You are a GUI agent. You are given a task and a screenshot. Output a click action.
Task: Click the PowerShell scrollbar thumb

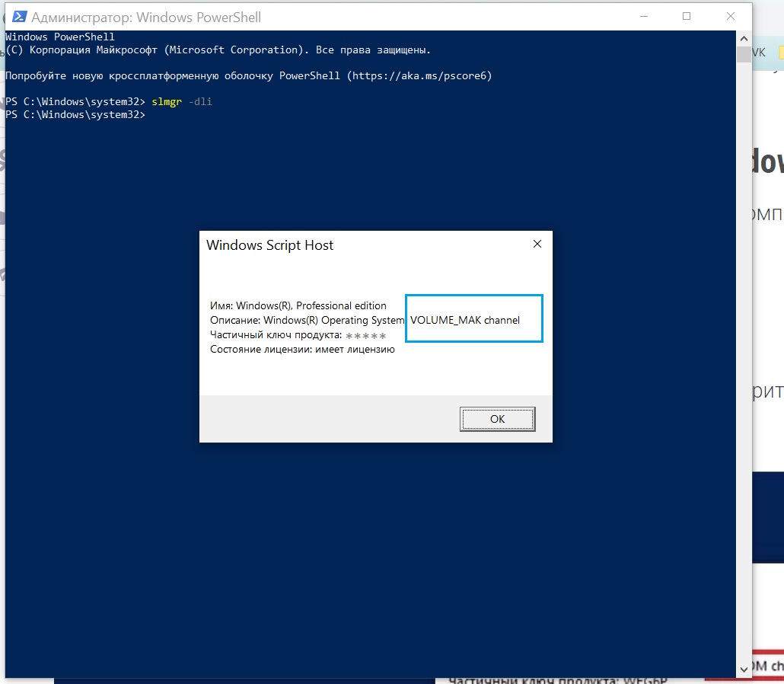point(744,54)
